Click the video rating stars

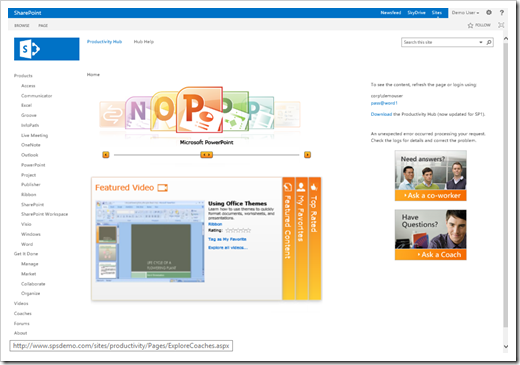[238, 230]
